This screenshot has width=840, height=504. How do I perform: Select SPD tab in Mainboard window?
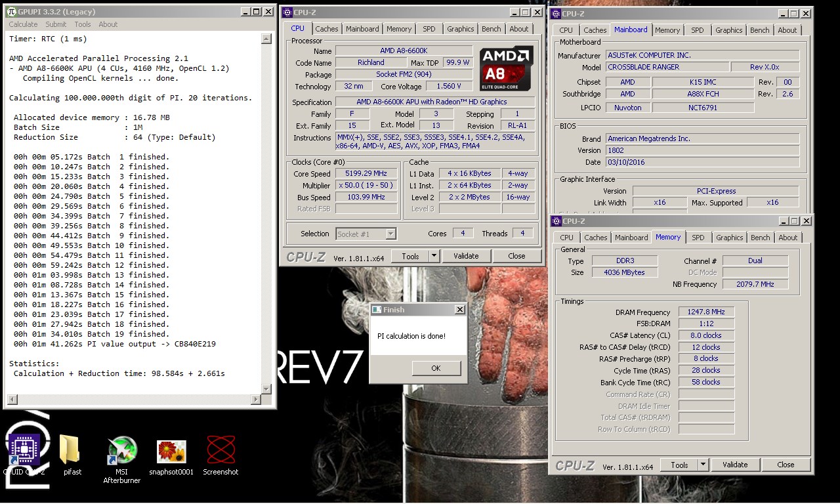(x=697, y=30)
